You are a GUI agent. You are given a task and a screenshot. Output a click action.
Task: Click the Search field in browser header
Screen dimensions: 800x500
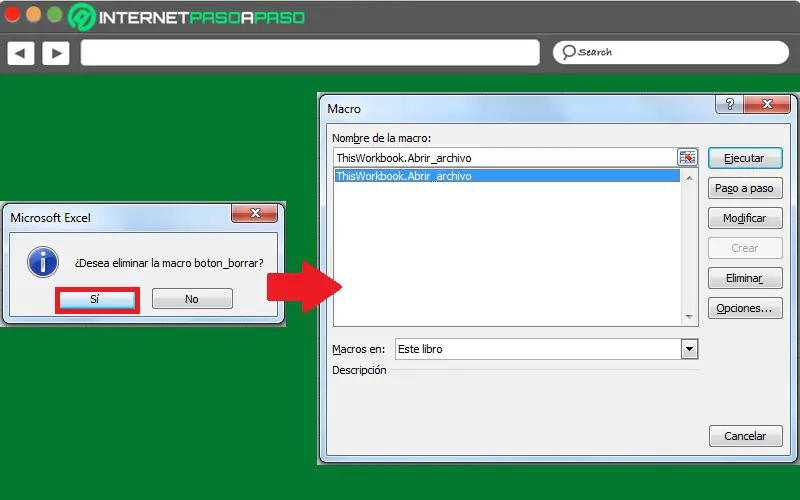point(671,52)
